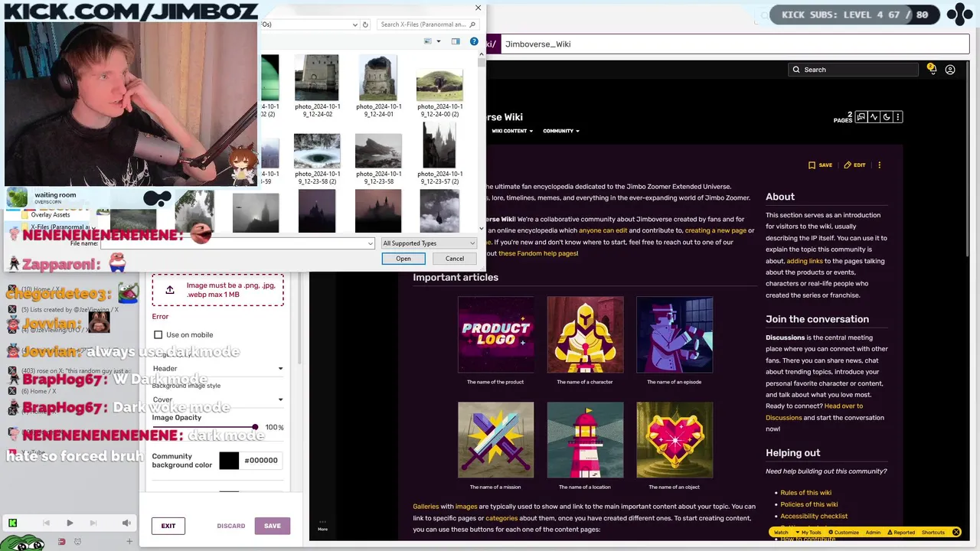Click the play button in media bar
Screen dimensions: 980x551
[70, 523]
